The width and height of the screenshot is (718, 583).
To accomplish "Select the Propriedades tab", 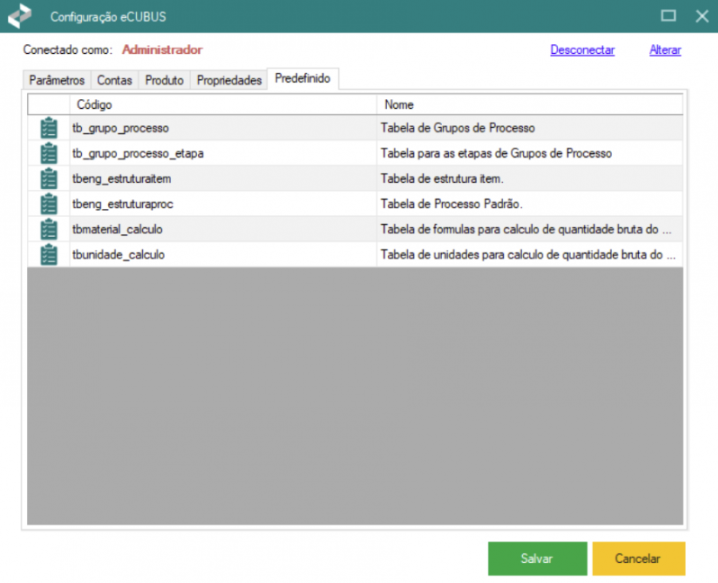I will 229,80.
